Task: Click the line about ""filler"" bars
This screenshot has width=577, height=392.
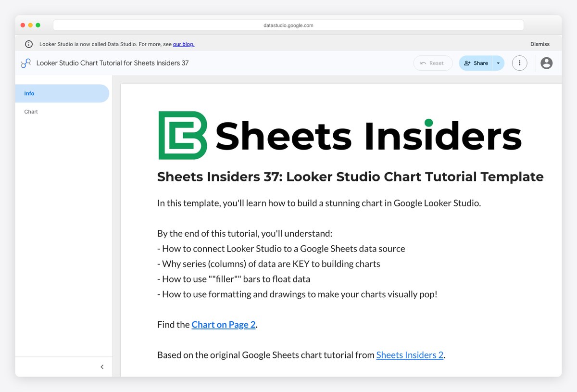Action: [x=234, y=279]
